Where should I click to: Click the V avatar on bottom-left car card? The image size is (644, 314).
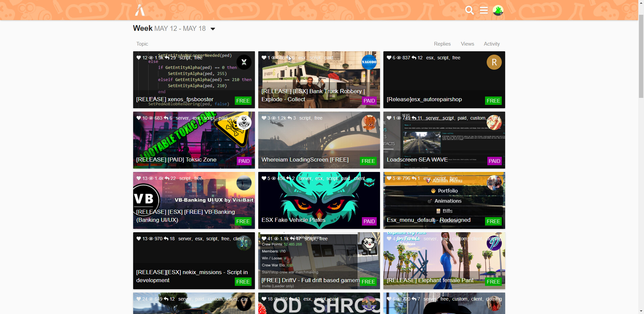(x=244, y=303)
